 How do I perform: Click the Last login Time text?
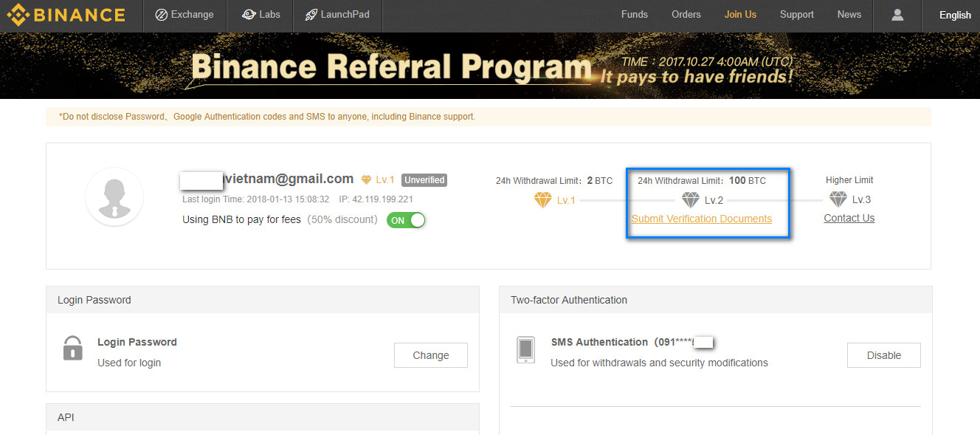pyautogui.click(x=255, y=199)
